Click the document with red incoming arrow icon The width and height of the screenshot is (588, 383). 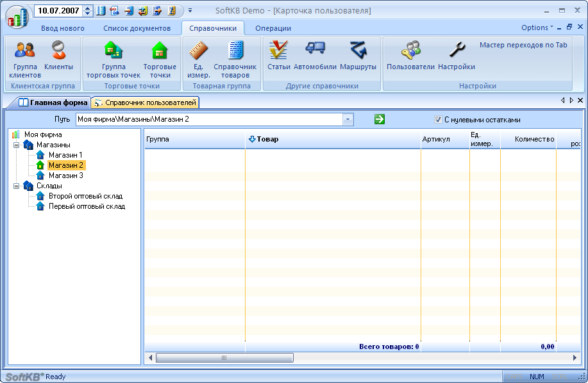[x=129, y=11]
